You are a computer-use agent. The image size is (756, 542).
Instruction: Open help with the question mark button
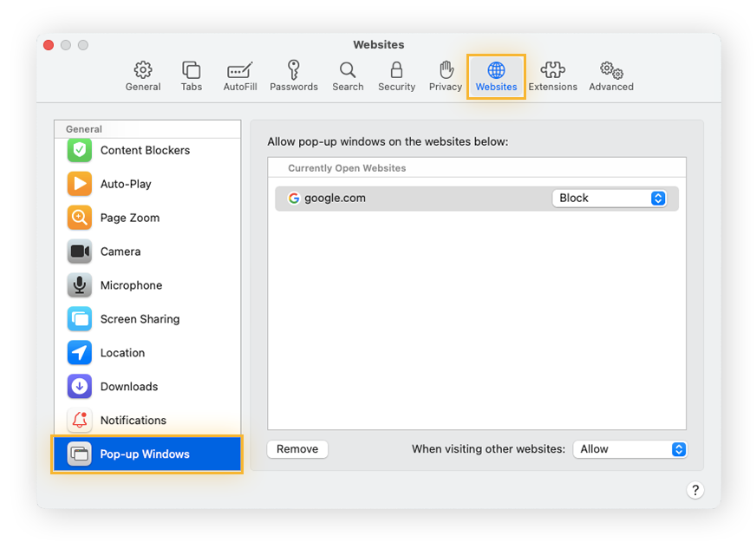pyautogui.click(x=695, y=490)
